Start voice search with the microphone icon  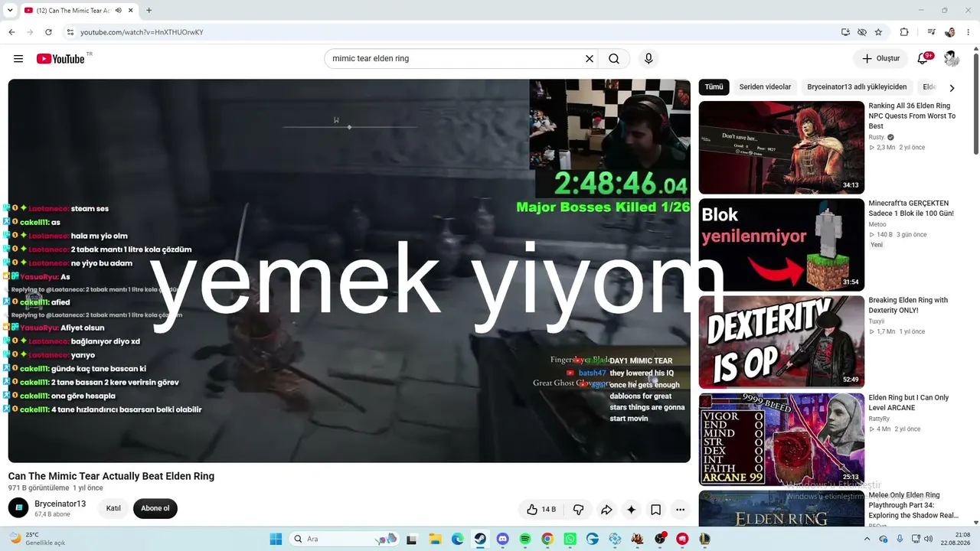648,59
